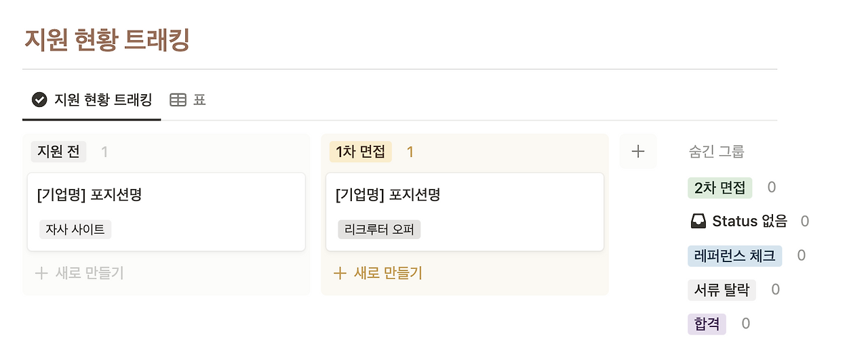The width and height of the screenshot is (868, 361).
Task: Click 새로 만들기 in 1차 면접 column
Action: (x=387, y=273)
